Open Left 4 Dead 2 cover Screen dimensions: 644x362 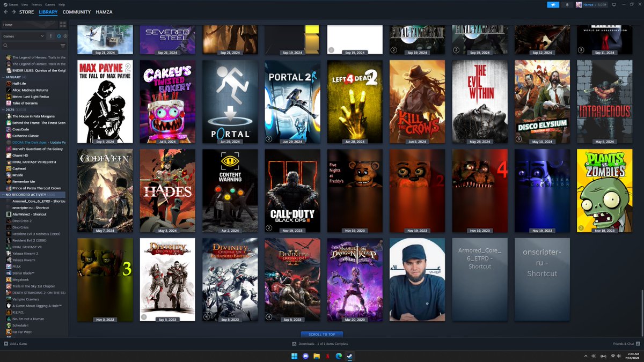(355, 101)
